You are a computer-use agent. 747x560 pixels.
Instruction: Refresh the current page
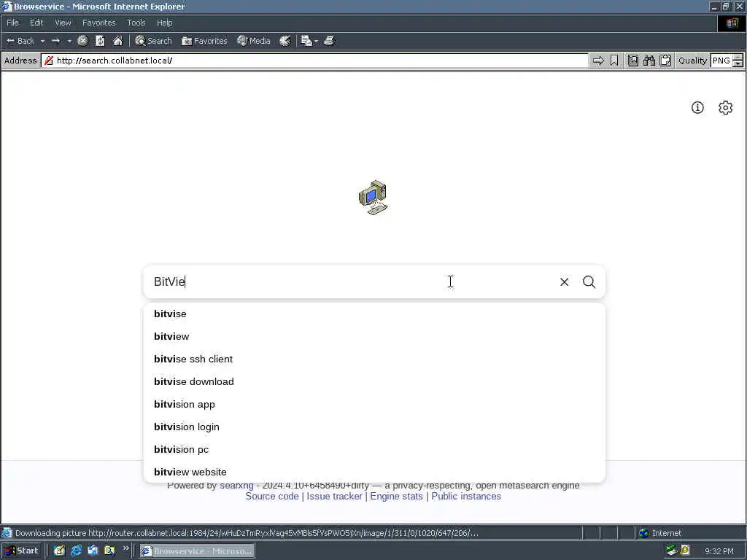(100, 41)
